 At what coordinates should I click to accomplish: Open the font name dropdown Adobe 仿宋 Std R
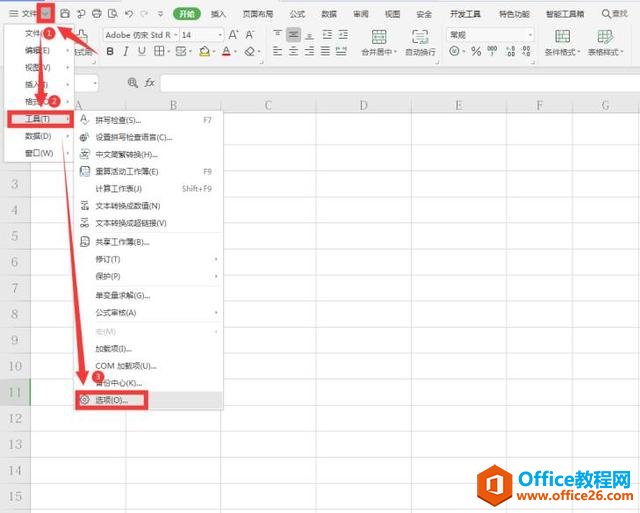click(x=176, y=35)
